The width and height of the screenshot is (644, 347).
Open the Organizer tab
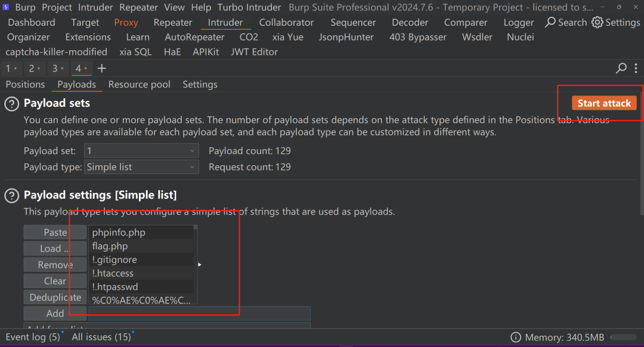[x=29, y=37]
